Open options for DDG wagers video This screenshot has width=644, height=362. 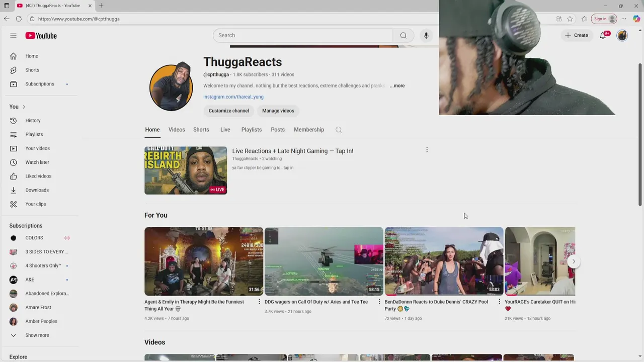pos(379,302)
